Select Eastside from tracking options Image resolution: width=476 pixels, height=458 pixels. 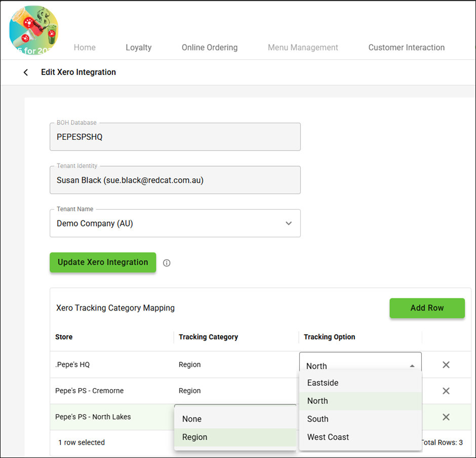[323, 383]
